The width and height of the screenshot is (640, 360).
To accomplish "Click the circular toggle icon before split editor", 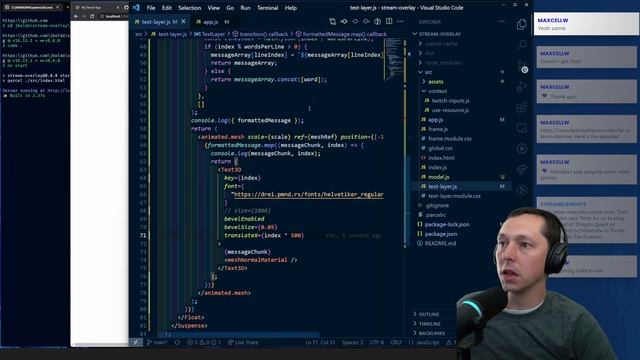I will [378, 21].
